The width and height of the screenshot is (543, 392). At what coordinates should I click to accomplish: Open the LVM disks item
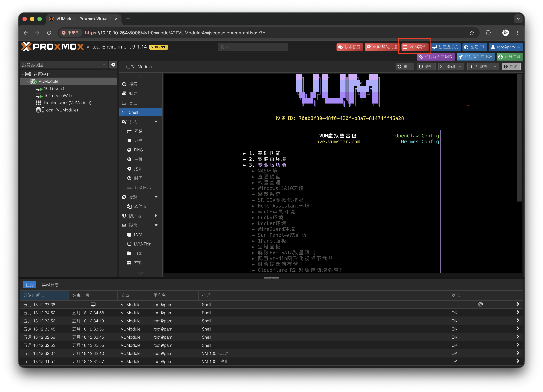tap(140, 235)
